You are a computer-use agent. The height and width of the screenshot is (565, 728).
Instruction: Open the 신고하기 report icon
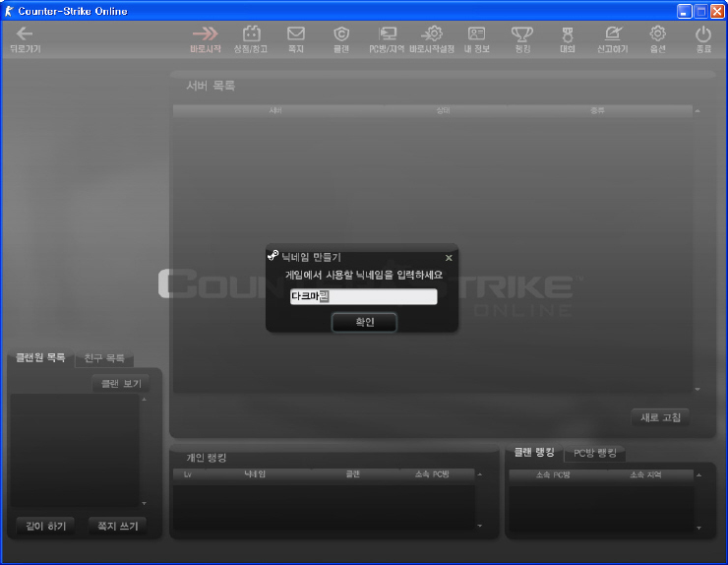[612, 39]
